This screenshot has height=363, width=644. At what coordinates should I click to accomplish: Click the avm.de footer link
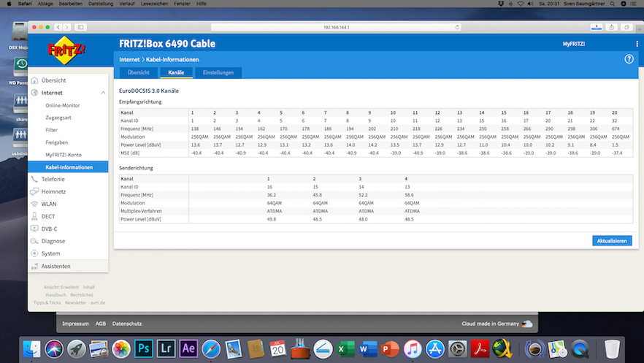98,302
